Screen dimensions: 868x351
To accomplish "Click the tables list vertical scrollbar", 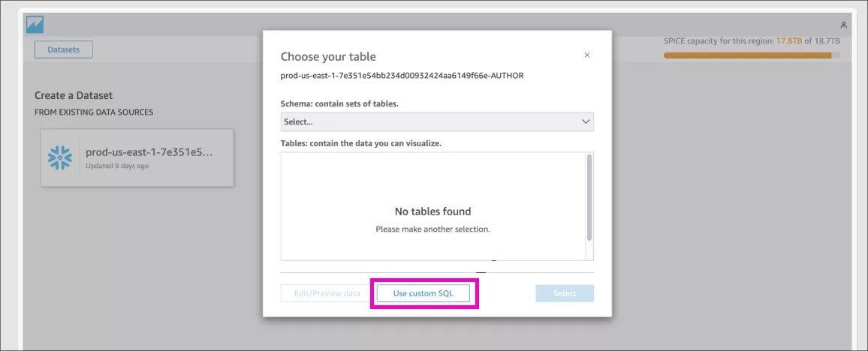I will (x=589, y=196).
